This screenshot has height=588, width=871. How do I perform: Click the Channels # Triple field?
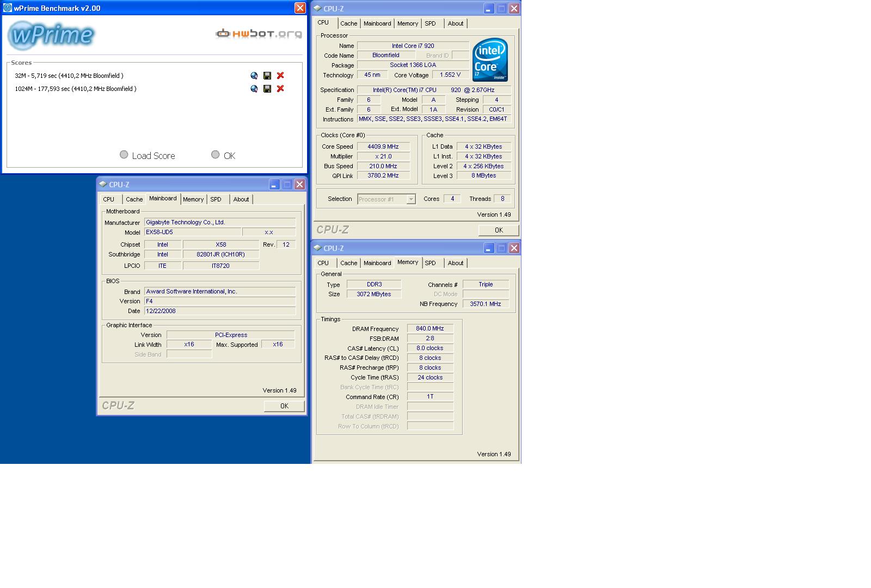486,284
